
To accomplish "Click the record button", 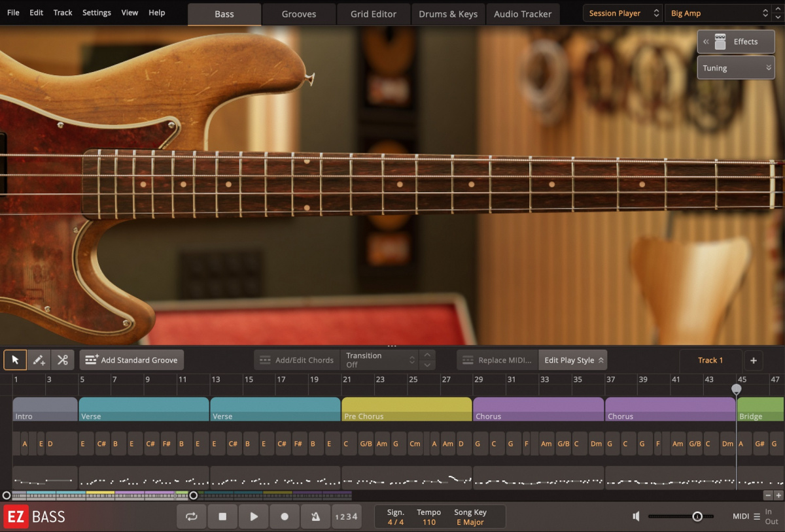I will pyautogui.click(x=285, y=516).
